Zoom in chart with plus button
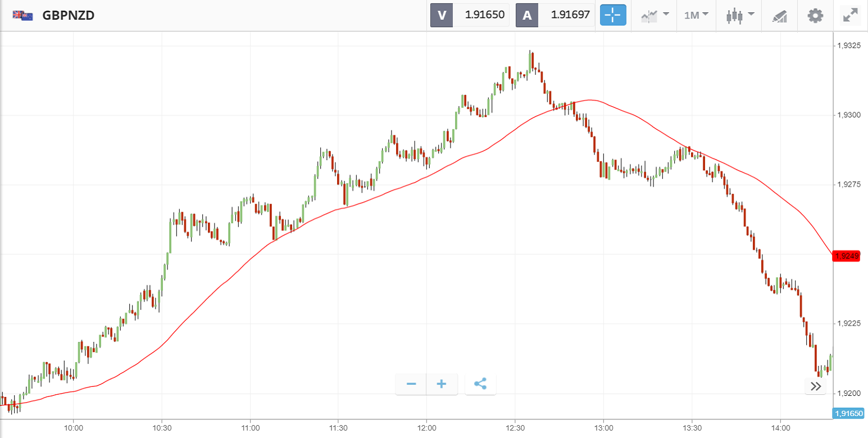Image resolution: width=868 pixels, height=438 pixels. tap(442, 384)
